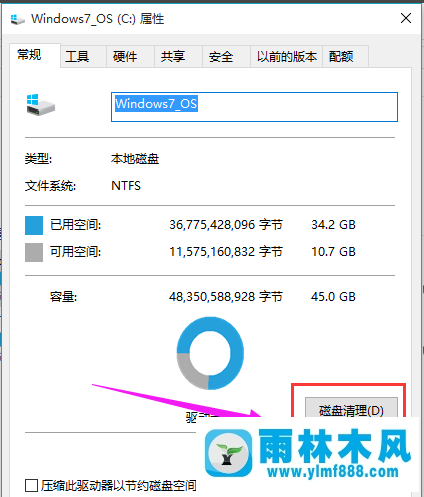Open the 硬件 tab
The width and height of the screenshot is (424, 497).
(130, 56)
